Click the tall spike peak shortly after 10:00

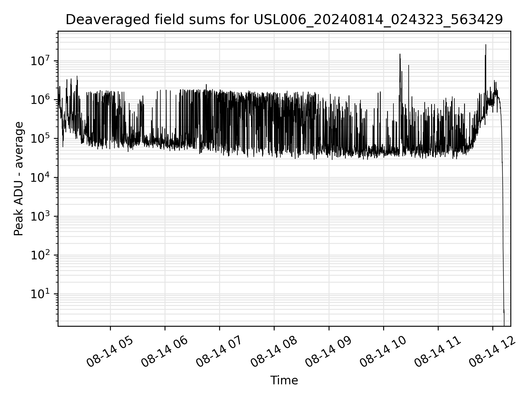click(400, 54)
